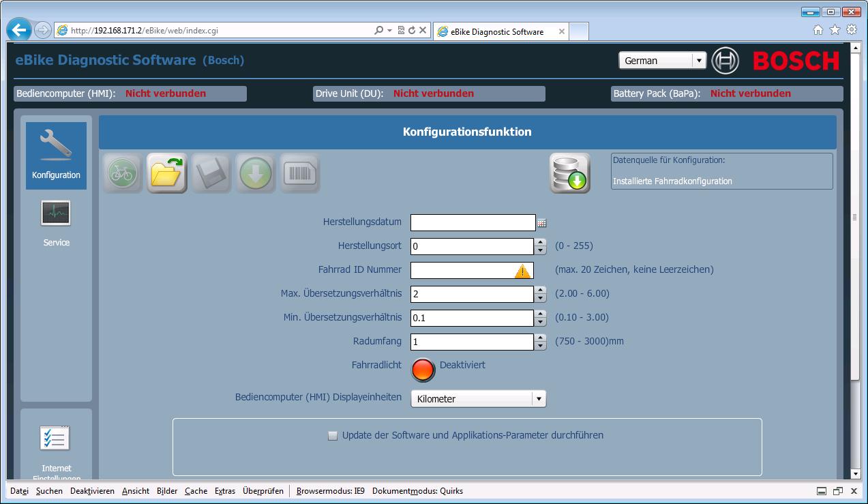Click address bar search magnifier icon
The image size is (868, 504).
click(x=378, y=30)
